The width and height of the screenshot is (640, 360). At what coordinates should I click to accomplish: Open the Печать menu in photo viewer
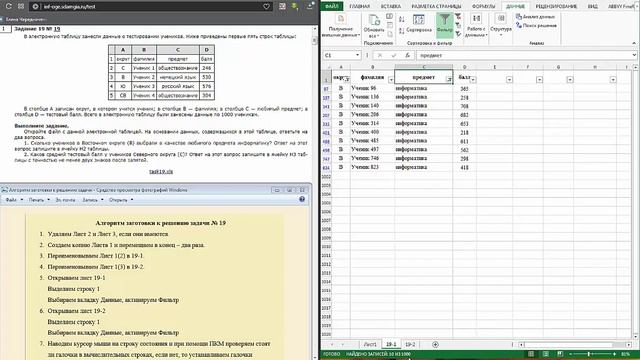(39, 200)
